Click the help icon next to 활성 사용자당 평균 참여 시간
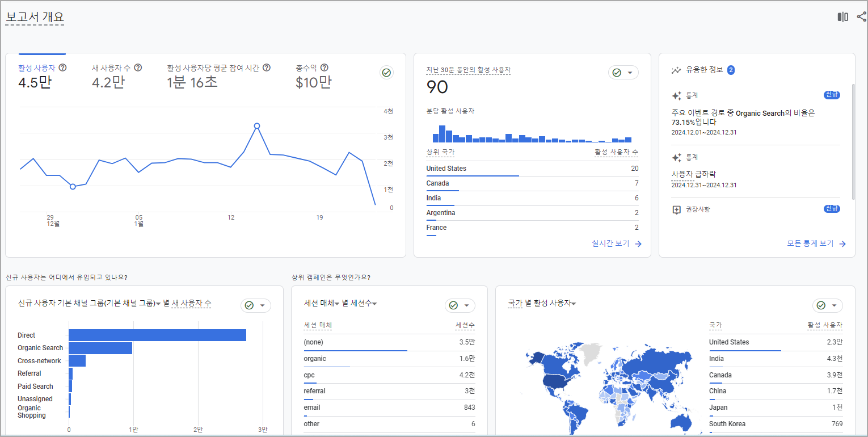 [x=267, y=67]
